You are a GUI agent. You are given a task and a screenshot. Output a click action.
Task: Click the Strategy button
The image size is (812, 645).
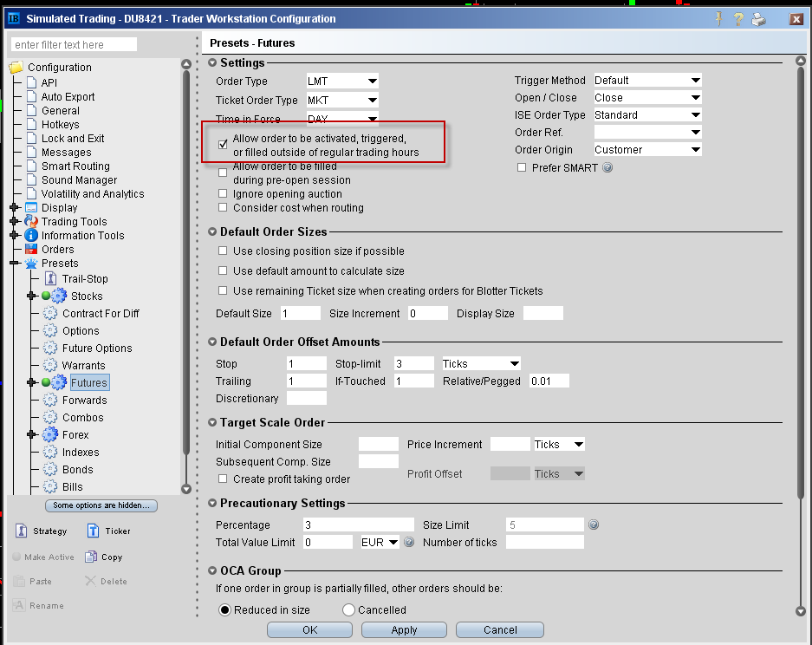[42, 531]
